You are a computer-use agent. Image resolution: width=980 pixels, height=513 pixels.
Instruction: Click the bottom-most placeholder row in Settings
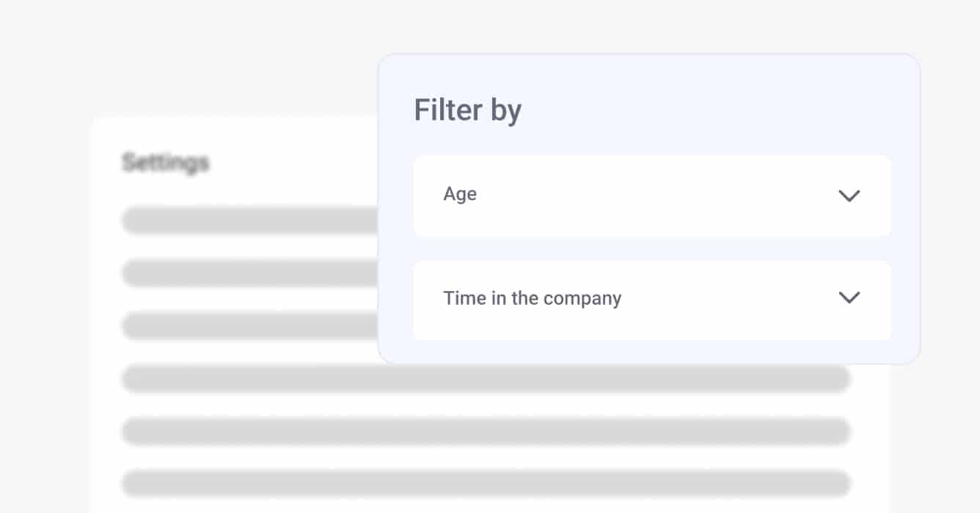click(486, 484)
